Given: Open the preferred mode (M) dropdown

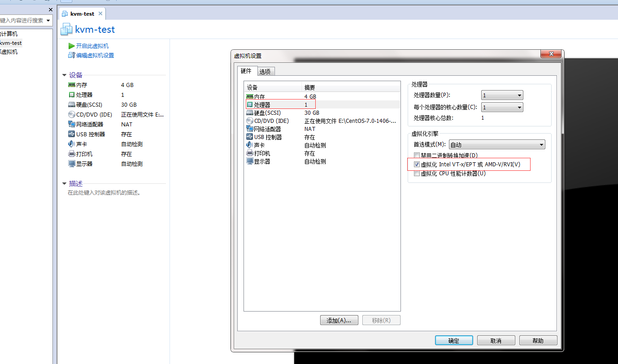Looking at the screenshot, I should coord(497,144).
